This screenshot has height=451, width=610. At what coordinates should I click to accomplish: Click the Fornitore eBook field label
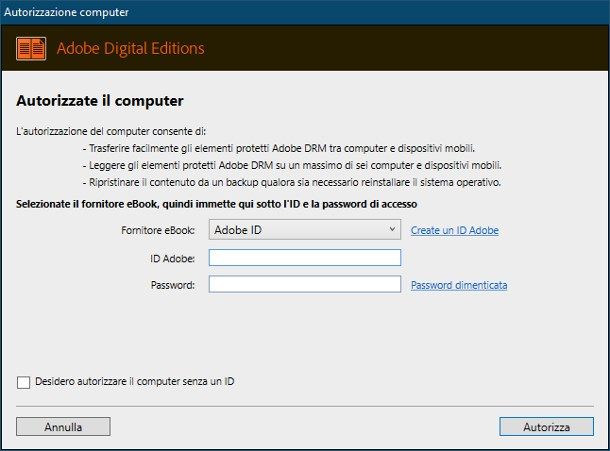158,230
